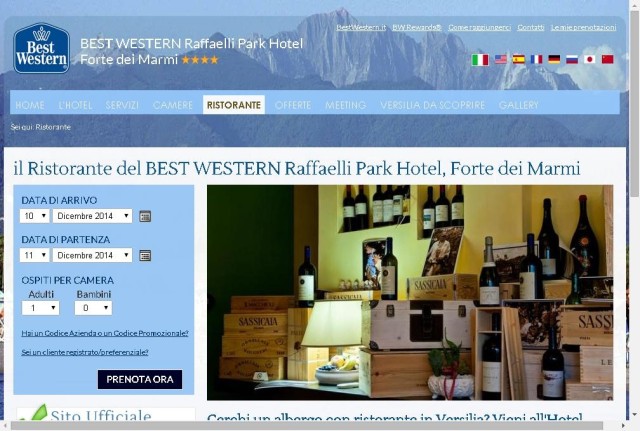This screenshot has height=431, width=640.
Task: Select the United States flag icon
Action: pyautogui.click(x=501, y=59)
